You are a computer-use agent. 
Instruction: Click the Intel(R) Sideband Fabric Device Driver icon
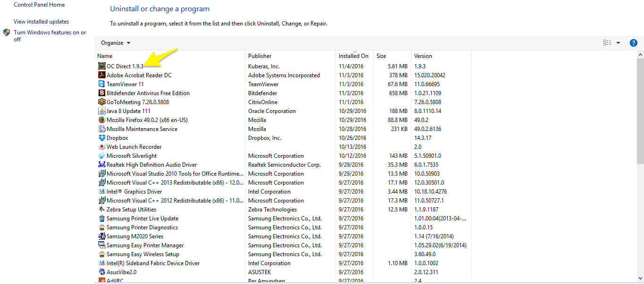point(102,263)
